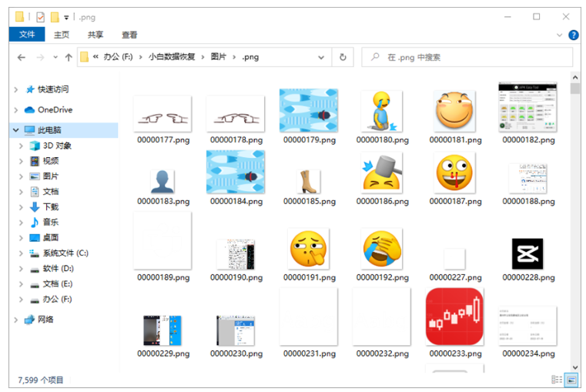The image size is (586, 392).
Task: Open the 查看 ribbon tab
Action: (129, 35)
